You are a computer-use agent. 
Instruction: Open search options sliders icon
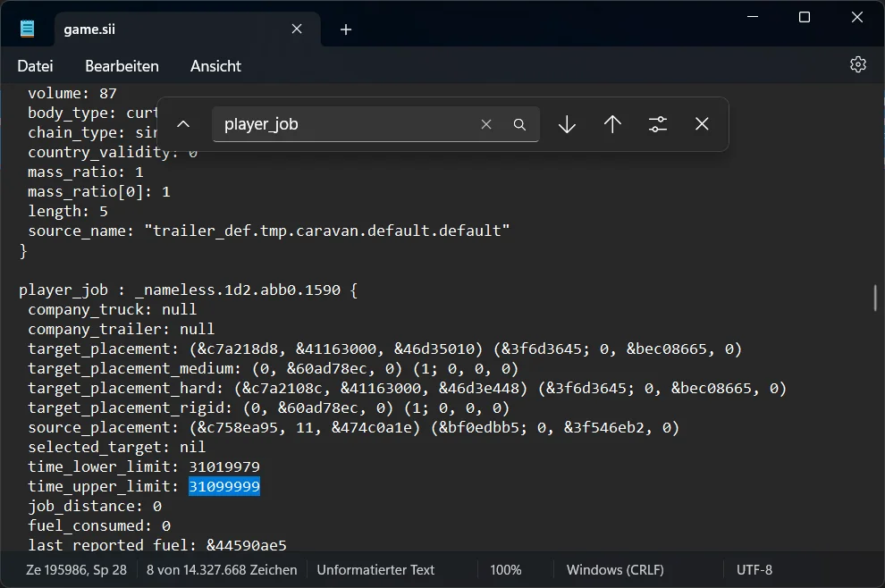click(658, 124)
